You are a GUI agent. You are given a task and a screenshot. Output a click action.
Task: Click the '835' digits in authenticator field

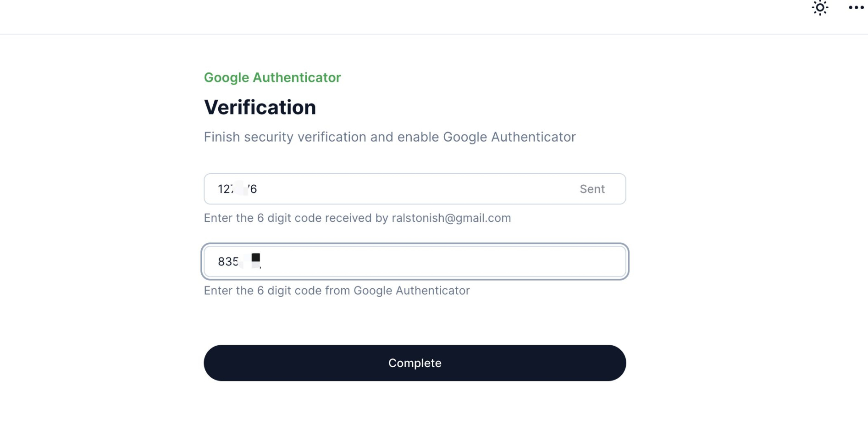pyautogui.click(x=228, y=262)
